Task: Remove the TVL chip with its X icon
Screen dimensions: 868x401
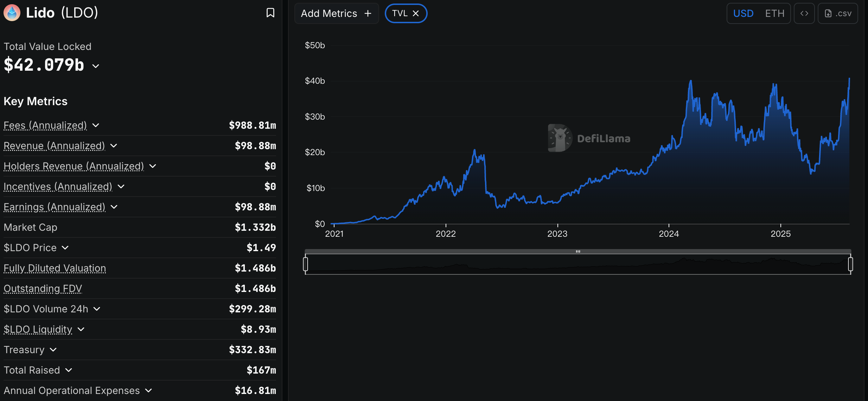Action: pos(416,13)
